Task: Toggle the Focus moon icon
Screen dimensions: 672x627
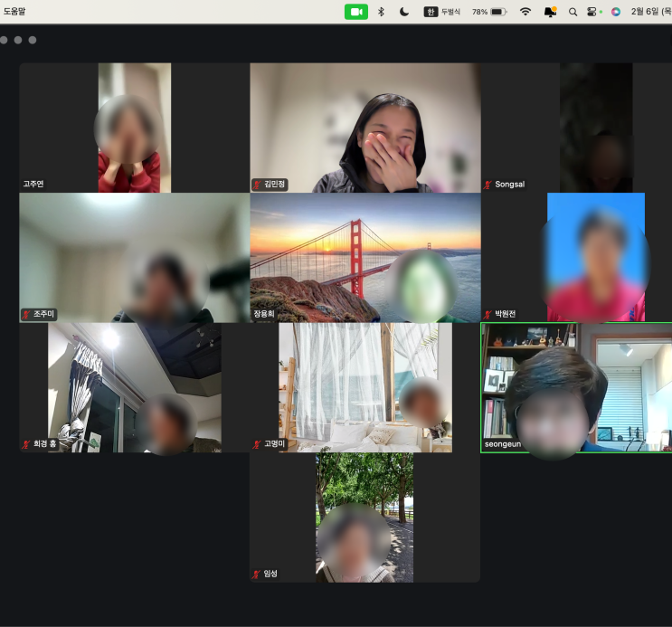Action: pyautogui.click(x=403, y=12)
